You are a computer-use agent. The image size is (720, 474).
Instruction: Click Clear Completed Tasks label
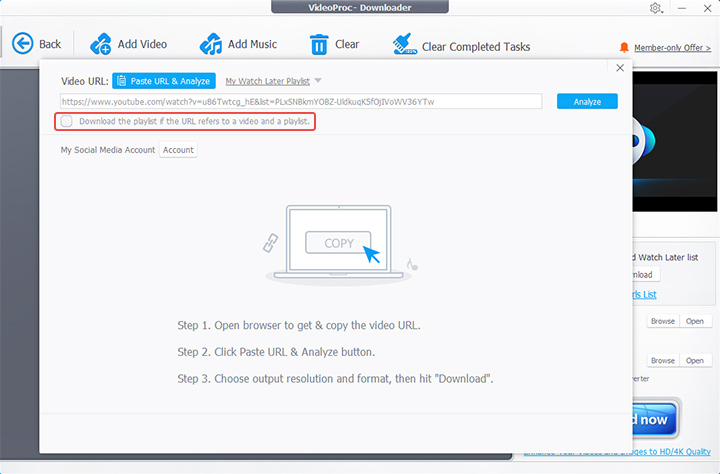coord(476,47)
